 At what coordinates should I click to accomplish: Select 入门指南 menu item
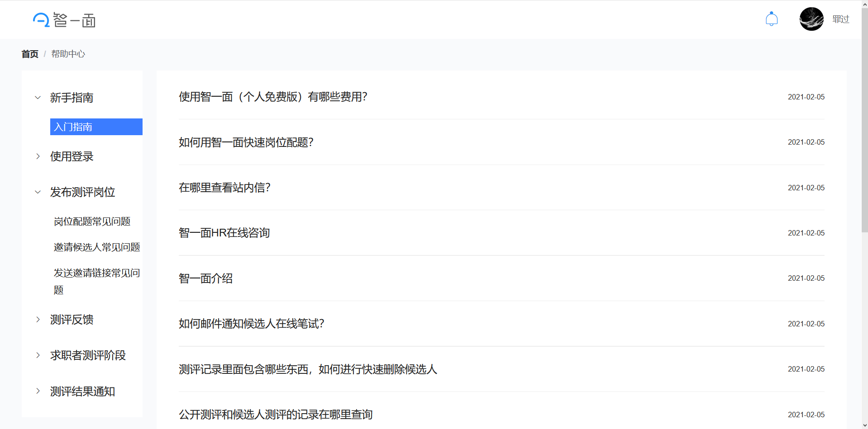96,127
